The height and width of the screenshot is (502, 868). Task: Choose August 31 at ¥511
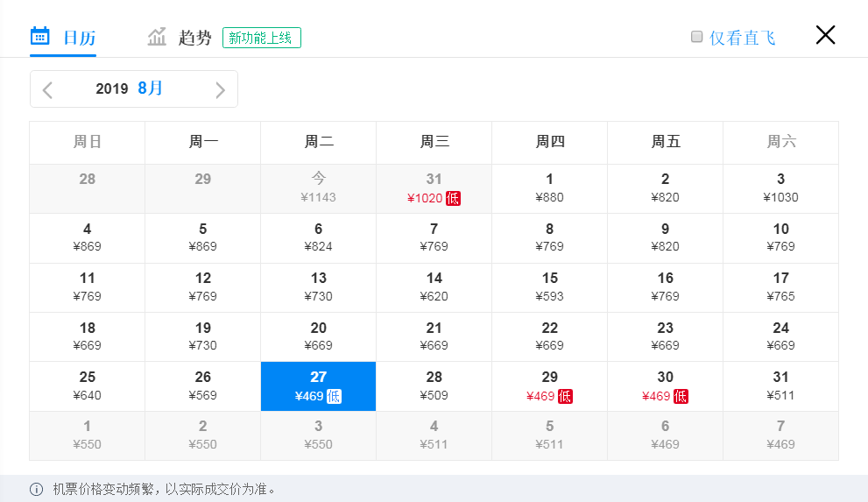pos(781,386)
